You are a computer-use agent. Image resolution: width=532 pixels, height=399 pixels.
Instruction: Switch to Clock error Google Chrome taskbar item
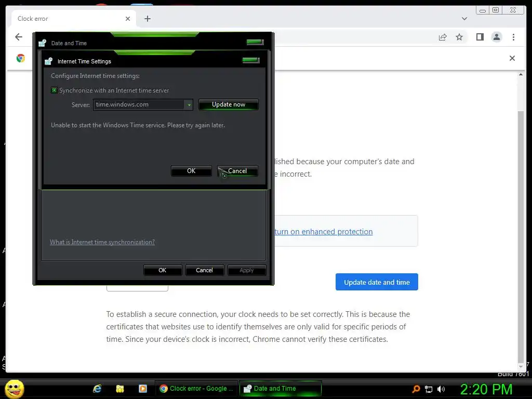(197, 389)
